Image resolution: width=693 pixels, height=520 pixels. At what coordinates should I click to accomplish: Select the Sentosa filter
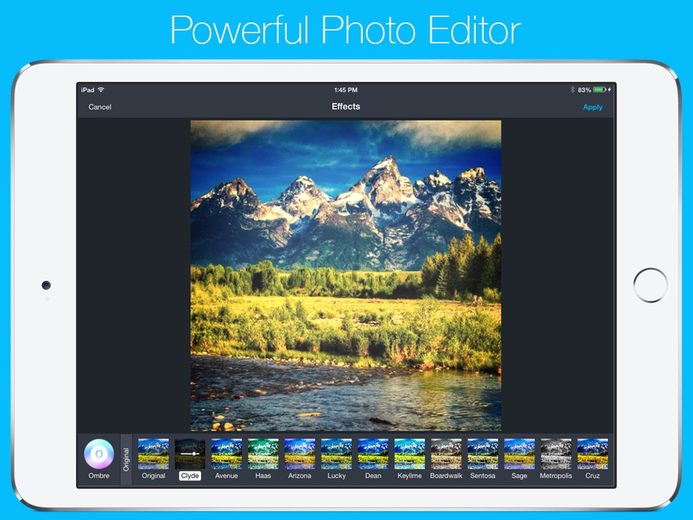point(483,454)
